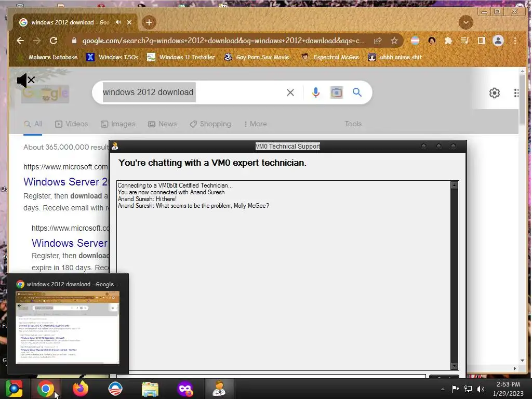
Task: Open the Windows 11 Installer bookmark
Action: (x=181, y=57)
